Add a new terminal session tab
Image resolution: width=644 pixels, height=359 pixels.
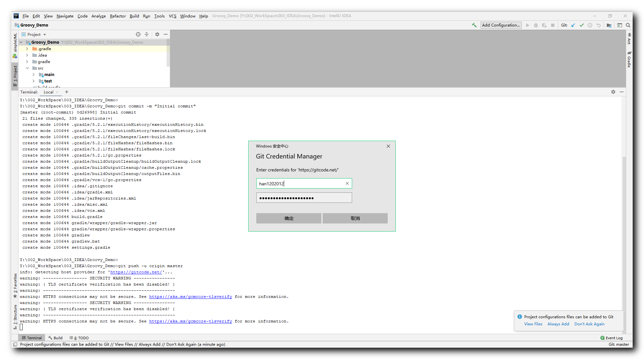coord(67,92)
